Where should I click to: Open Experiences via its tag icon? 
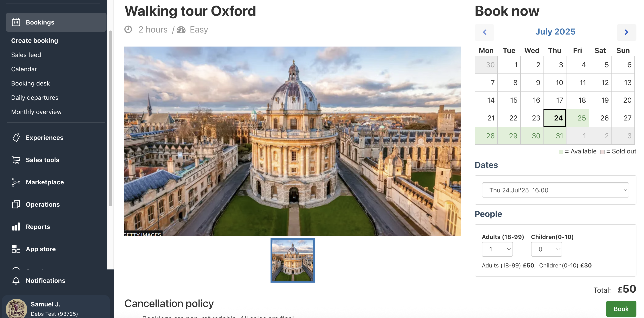tap(16, 138)
